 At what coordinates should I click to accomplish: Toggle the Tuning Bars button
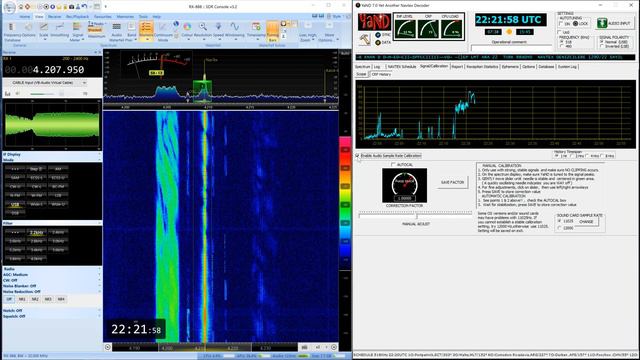(x=272, y=31)
